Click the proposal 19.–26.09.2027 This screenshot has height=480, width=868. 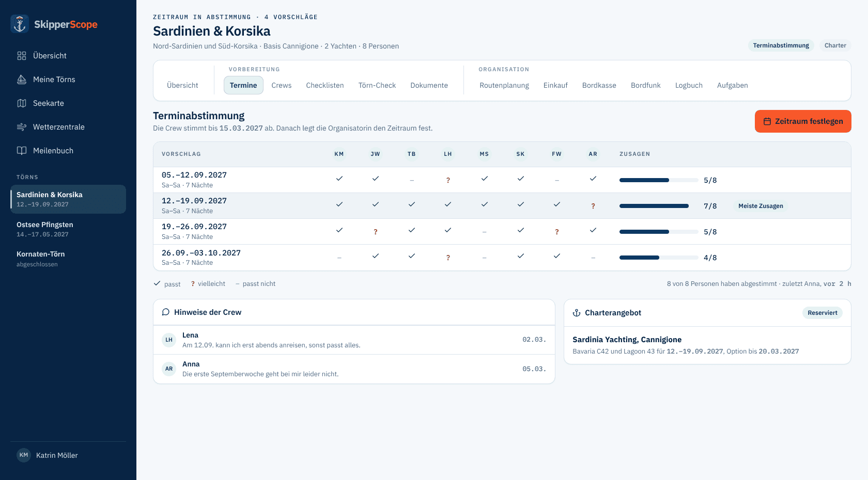point(194,227)
